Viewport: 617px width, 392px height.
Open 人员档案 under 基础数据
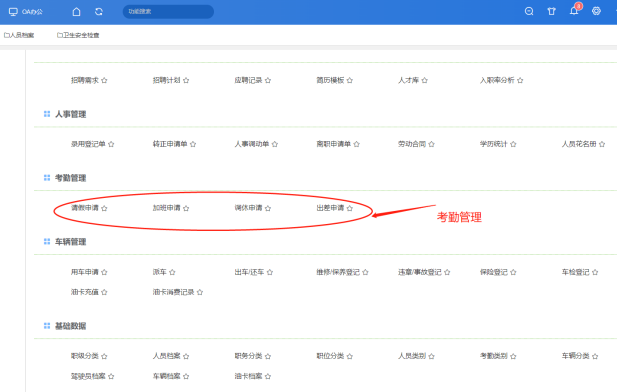[166, 356]
